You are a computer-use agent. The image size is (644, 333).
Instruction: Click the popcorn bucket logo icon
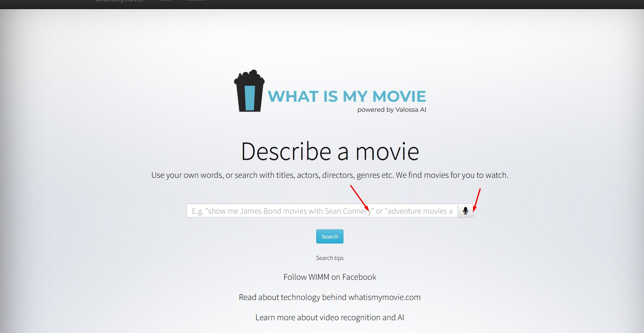(249, 92)
